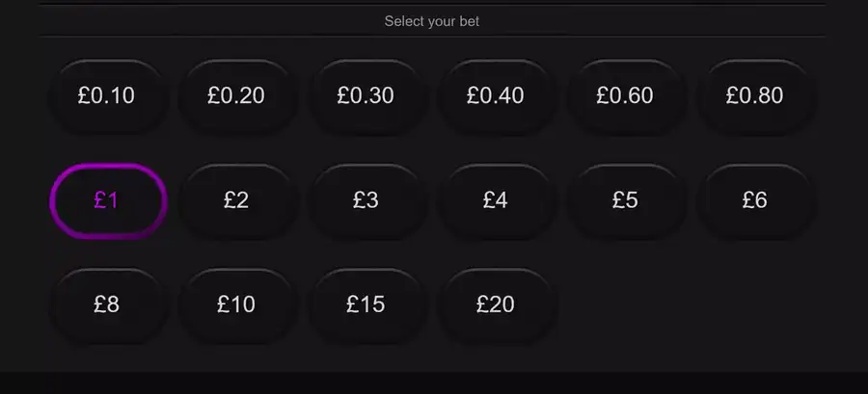
Task: Switch bet to the lowest £0.10 value
Action: coord(107,95)
